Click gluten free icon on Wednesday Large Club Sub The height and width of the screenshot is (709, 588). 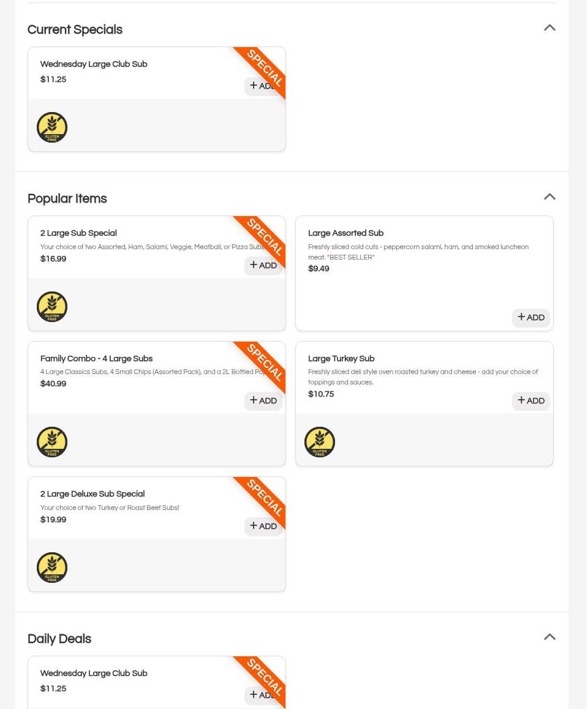pyautogui.click(x=52, y=127)
